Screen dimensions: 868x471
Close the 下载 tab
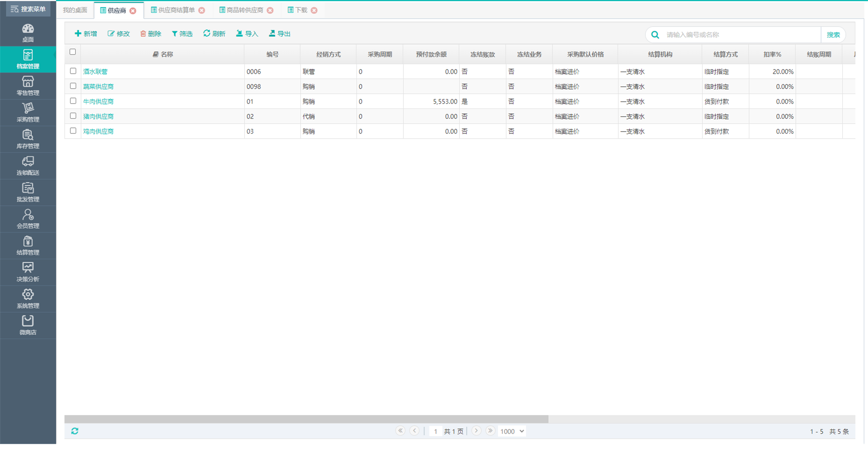point(314,10)
